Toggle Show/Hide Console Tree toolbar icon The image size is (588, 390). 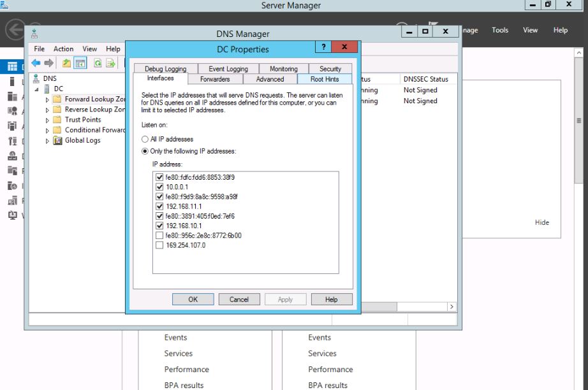click(x=80, y=63)
